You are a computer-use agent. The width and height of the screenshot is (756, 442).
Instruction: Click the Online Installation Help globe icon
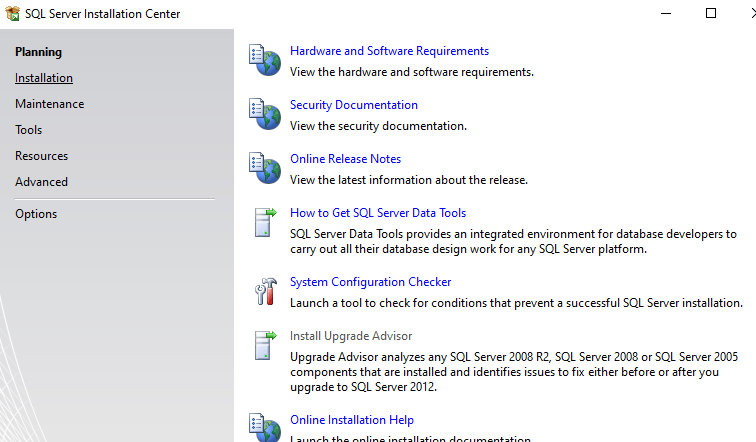(x=265, y=427)
